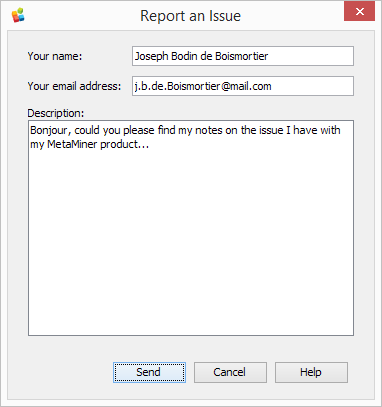Click the 'Report an Issue' title text
The image size is (382, 407).
[x=190, y=16]
